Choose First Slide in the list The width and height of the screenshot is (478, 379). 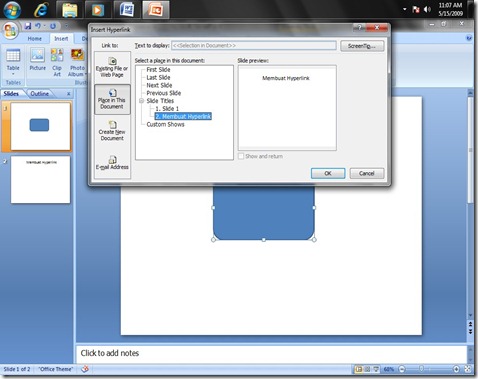click(158, 70)
